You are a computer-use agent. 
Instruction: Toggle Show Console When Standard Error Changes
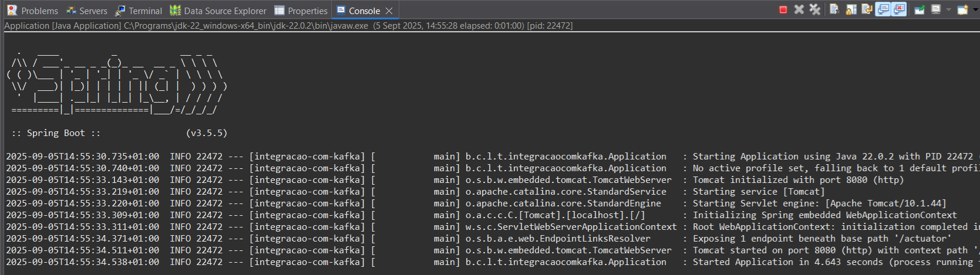(x=899, y=9)
